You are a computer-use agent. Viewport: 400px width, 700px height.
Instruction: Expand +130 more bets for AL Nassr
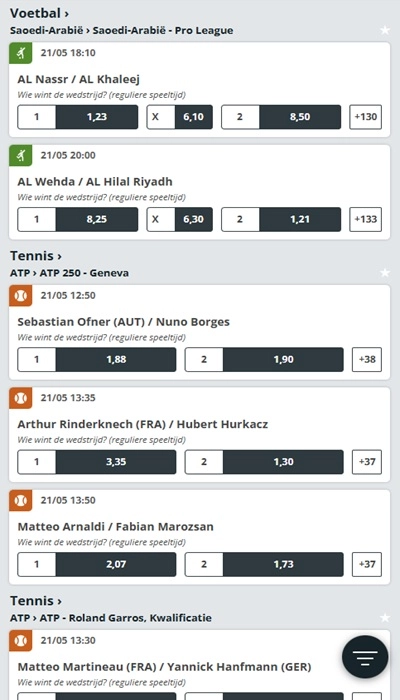pyautogui.click(x=366, y=117)
